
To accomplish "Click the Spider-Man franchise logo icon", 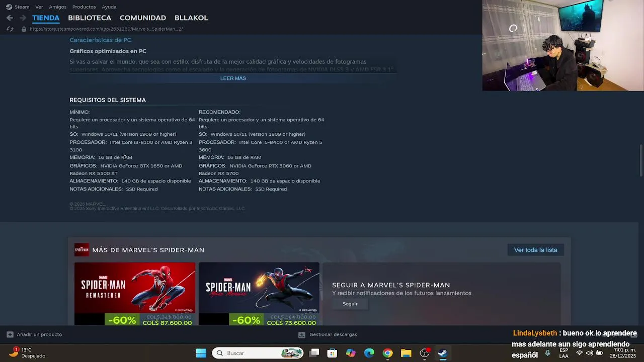I will [82, 250].
